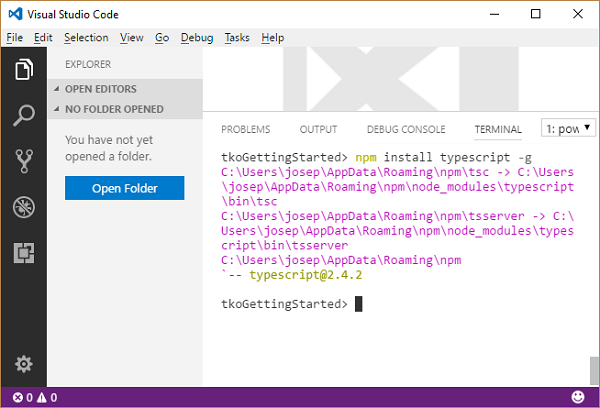
Task: Click the EXPLORER panel title
Action: click(88, 64)
